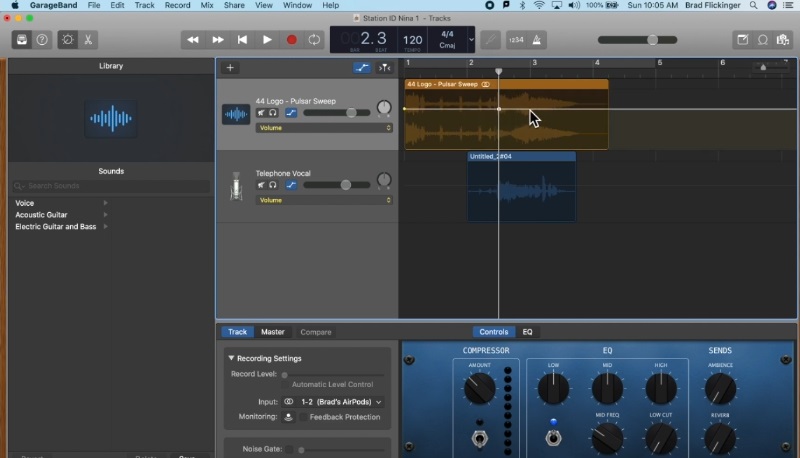800x458 pixels.
Task: Fast forward playback
Action: coord(218,40)
